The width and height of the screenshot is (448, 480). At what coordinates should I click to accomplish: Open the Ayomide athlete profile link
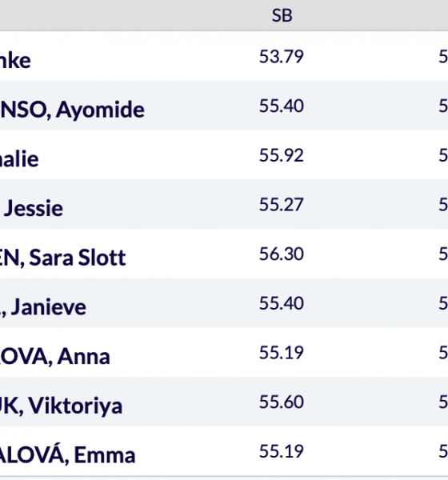pos(72,110)
